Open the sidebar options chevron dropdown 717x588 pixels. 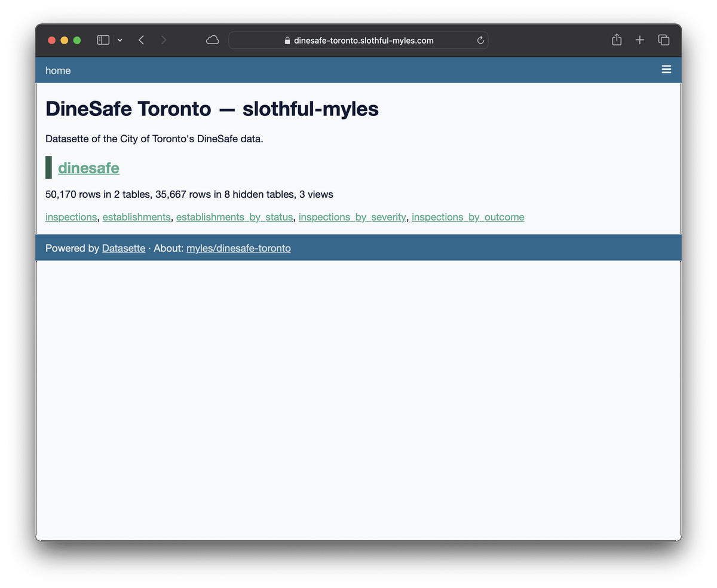tap(119, 39)
